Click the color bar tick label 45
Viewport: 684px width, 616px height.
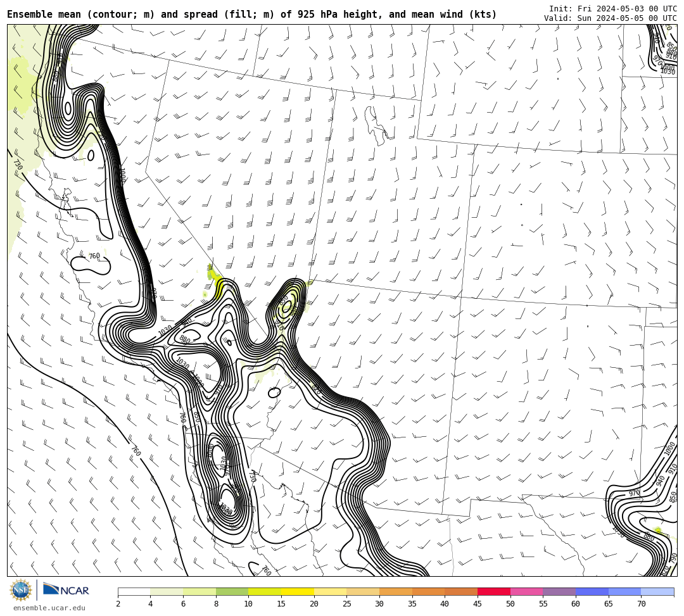tap(478, 604)
